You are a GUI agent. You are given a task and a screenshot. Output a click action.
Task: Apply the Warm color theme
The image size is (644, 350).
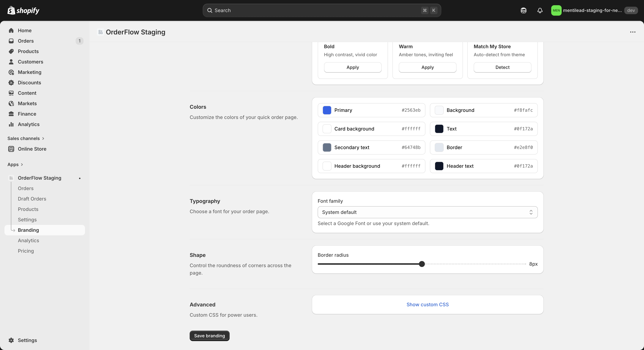pos(427,67)
